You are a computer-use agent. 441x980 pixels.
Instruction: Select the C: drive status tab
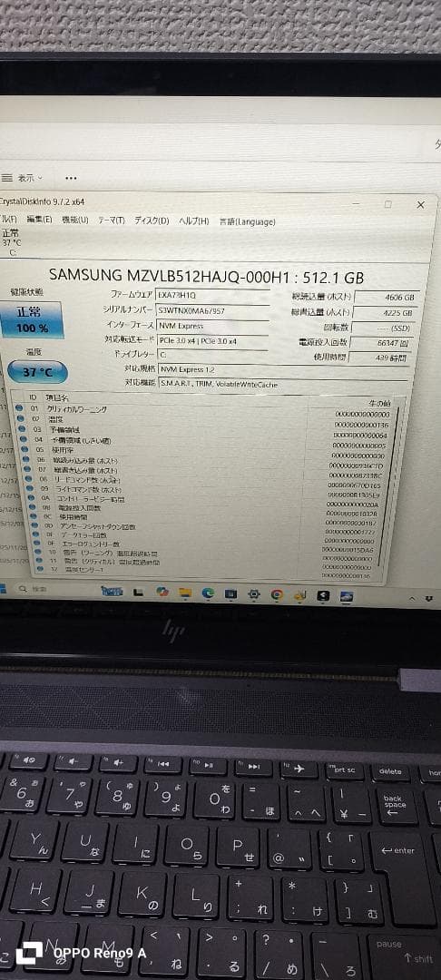[11, 242]
